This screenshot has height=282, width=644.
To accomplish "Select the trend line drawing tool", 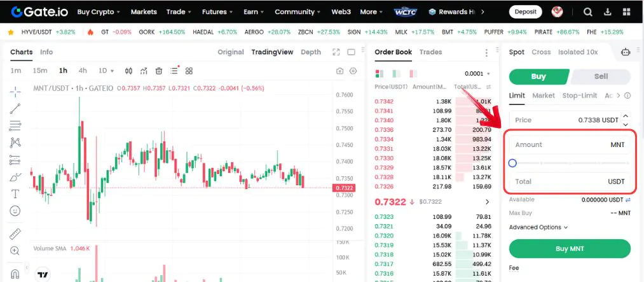I will pos(15,108).
